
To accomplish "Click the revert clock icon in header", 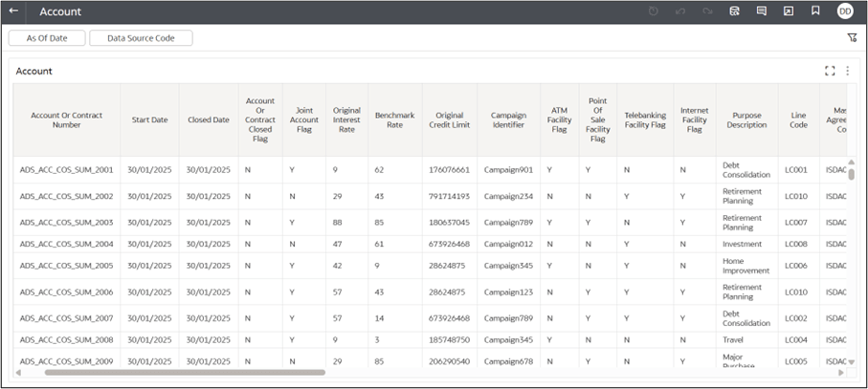I will tap(654, 11).
